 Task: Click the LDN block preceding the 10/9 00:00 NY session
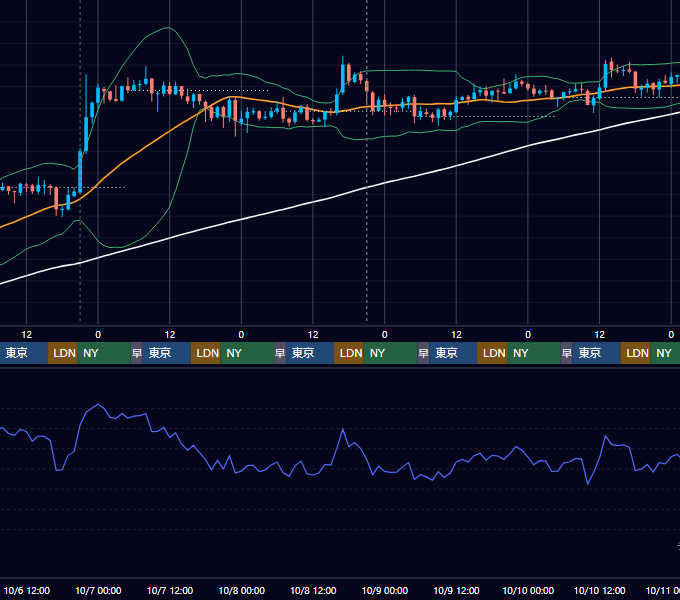(349, 353)
